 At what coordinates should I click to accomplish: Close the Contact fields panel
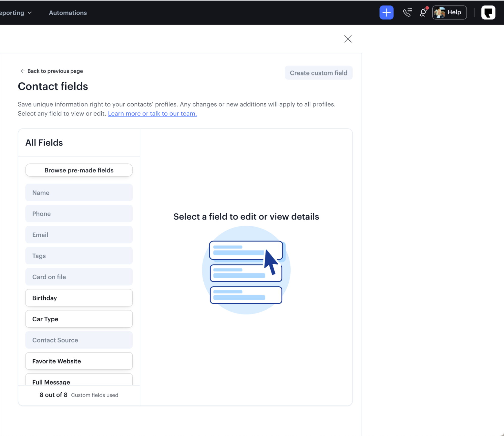pos(348,39)
